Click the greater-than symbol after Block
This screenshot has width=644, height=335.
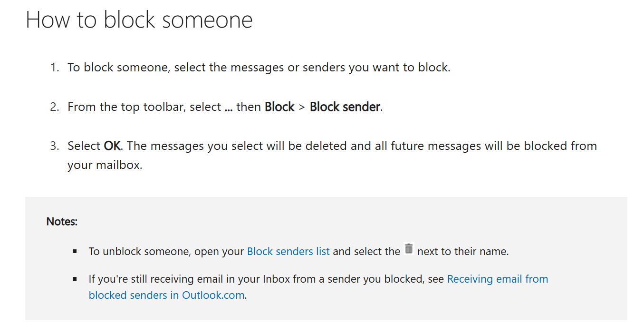point(302,107)
